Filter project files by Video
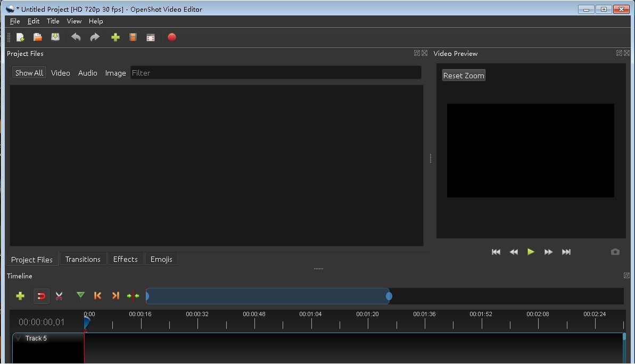Screen dimensions: 635x364 [x=60, y=73]
